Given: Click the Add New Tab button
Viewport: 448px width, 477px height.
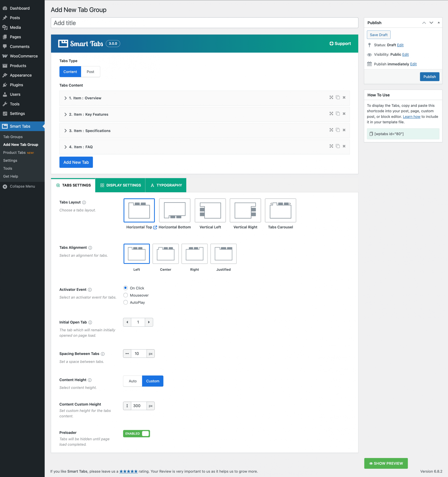Looking at the screenshot, I should click(76, 162).
